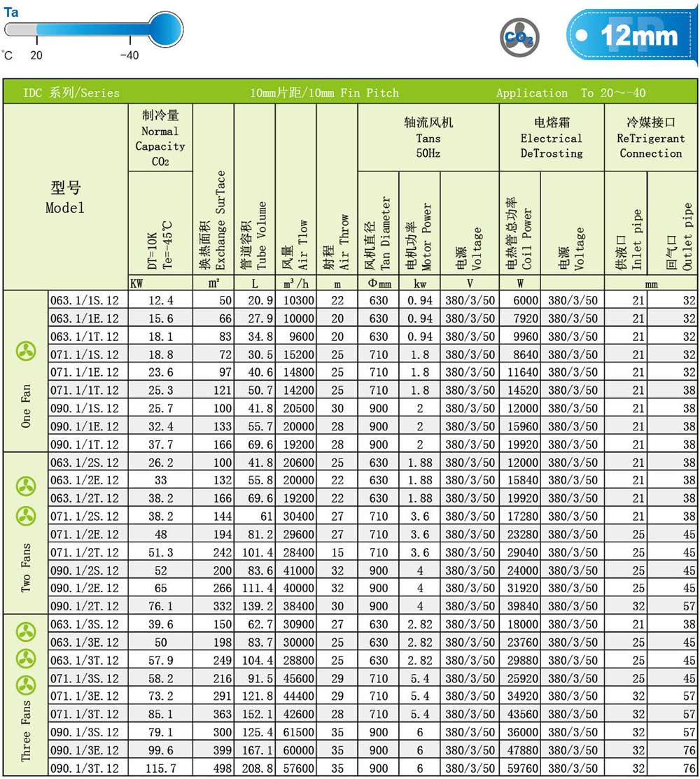Click the -40 degree scale label

[x=129, y=55]
